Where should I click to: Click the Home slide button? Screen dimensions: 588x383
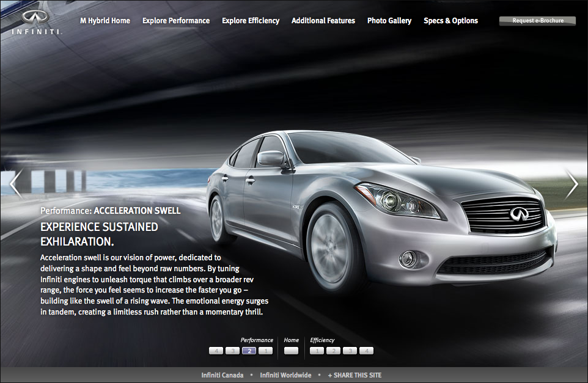pos(291,351)
